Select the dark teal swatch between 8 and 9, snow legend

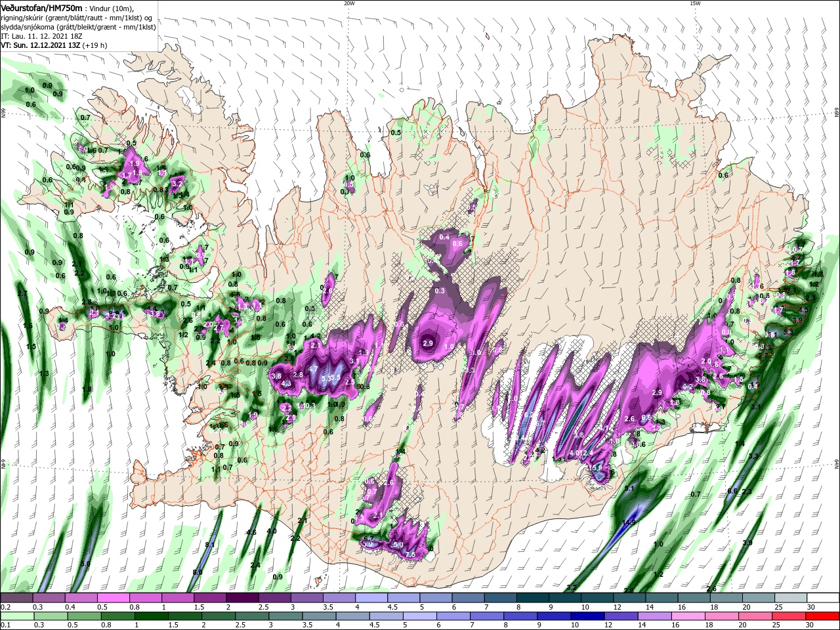click(533, 598)
